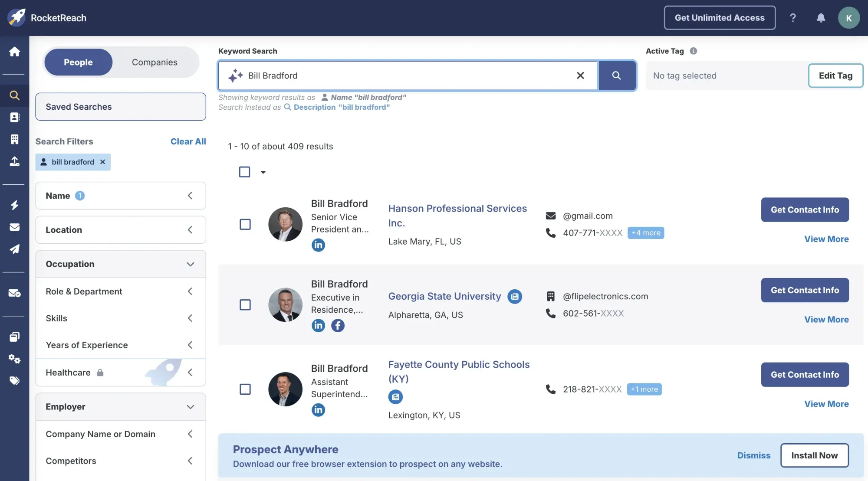Open Hanson Professional Services Inc. company link
The image size is (868, 481).
click(x=457, y=216)
